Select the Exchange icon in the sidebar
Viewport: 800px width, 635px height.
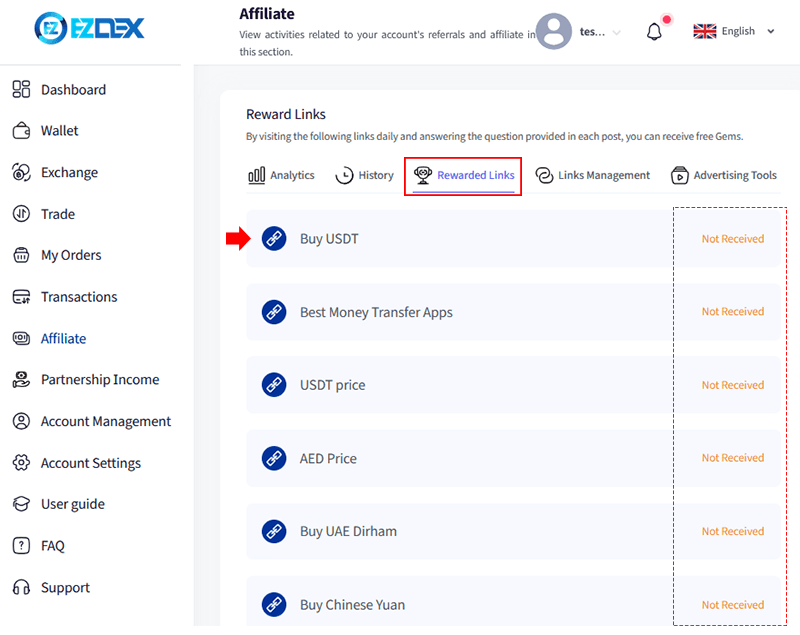coord(22,172)
